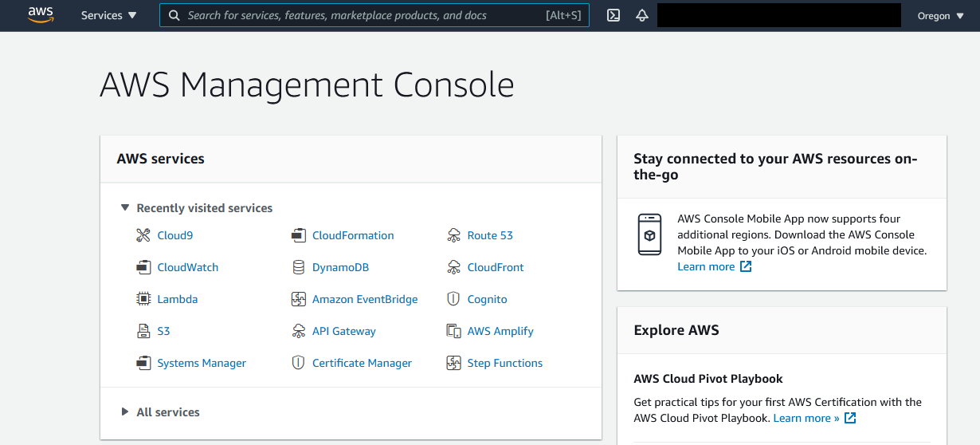Click external link icon beside Learn more »
Image resolution: width=980 pixels, height=445 pixels.
coord(850,418)
